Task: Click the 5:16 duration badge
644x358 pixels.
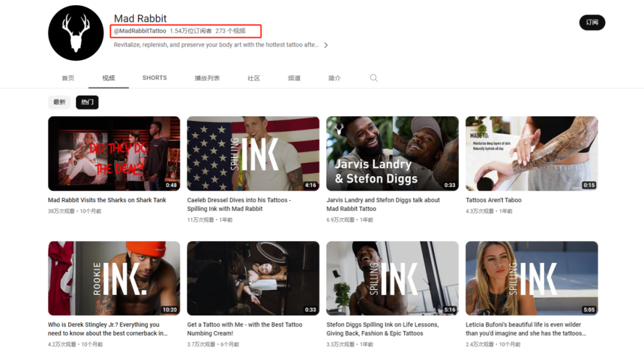Action: pyautogui.click(x=450, y=310)
